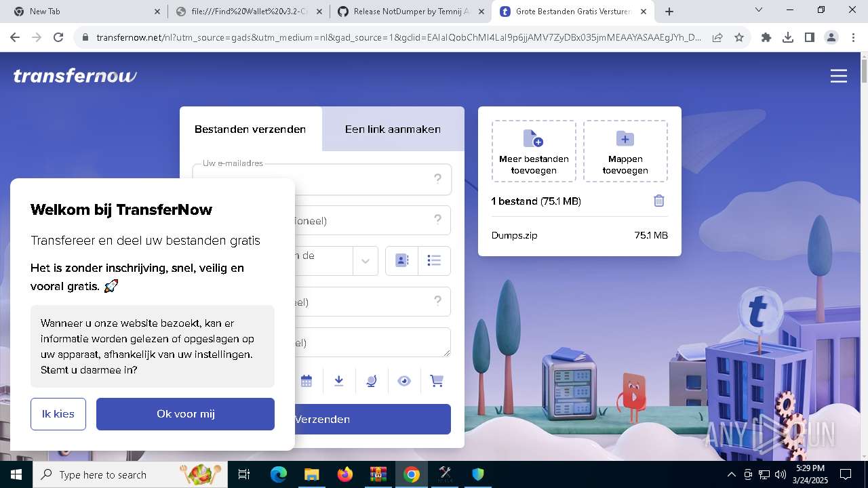This screenshot has width=868, height=488.
Task: Open the recipient list icon
Action: pyautogui.click(x=434, y=261)
